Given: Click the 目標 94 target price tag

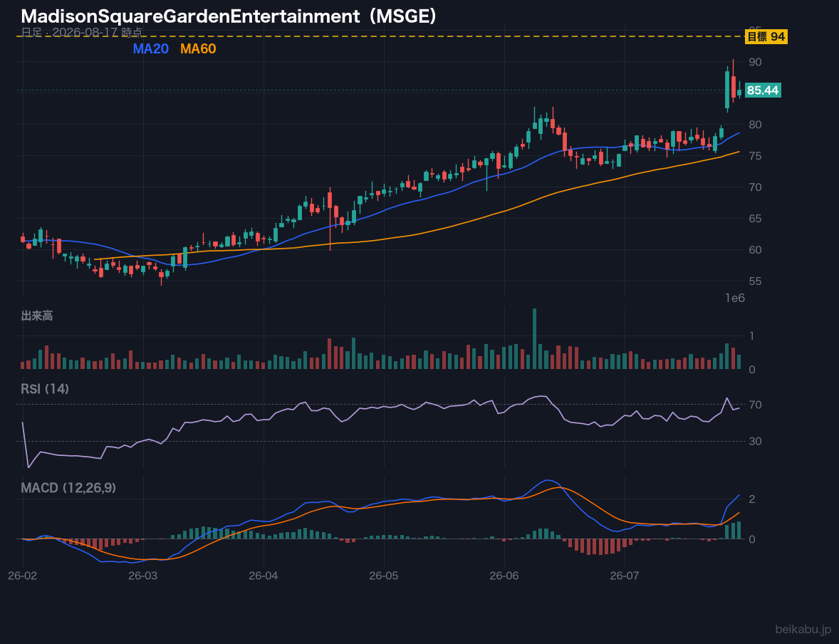Looking at the screenshot, I should coord(766,36).
